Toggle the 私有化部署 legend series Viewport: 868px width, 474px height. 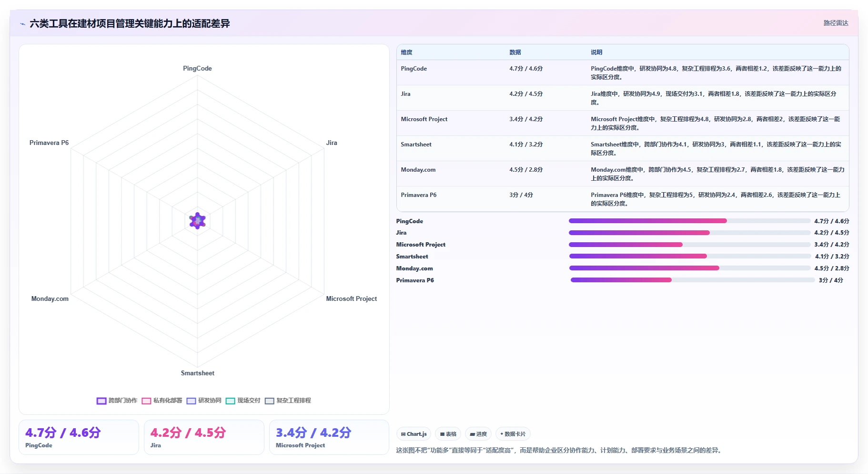[162, 401]
